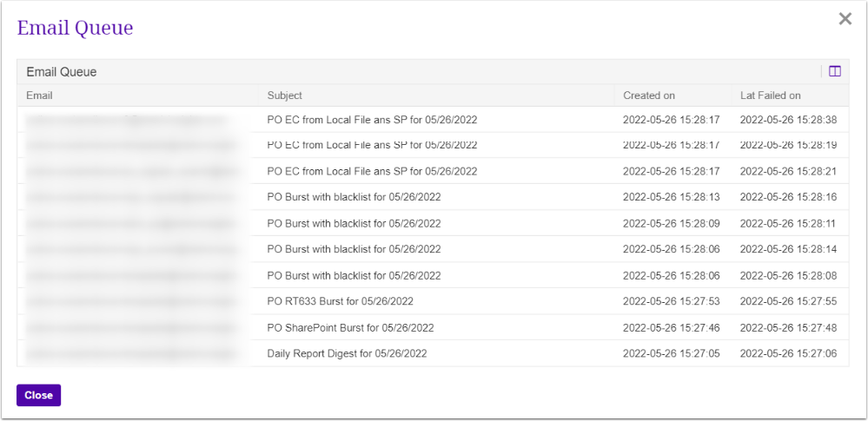Click the Created on column header
Screen dimensions: 868x421
tap(649, 95)
